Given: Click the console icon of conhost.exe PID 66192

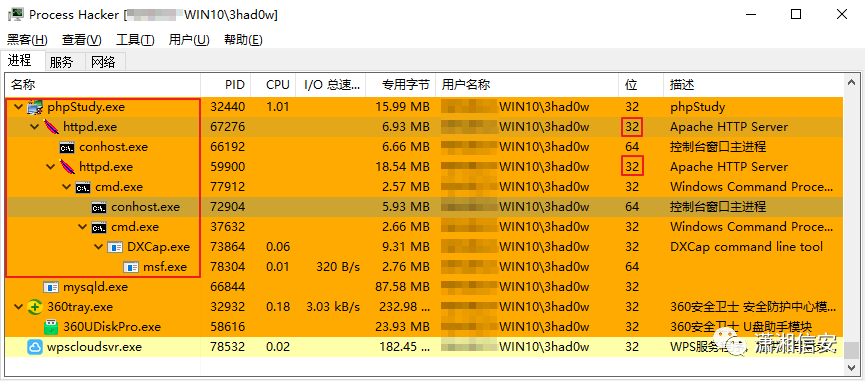Looking at the screenshot, I should (x=67, y=147).
